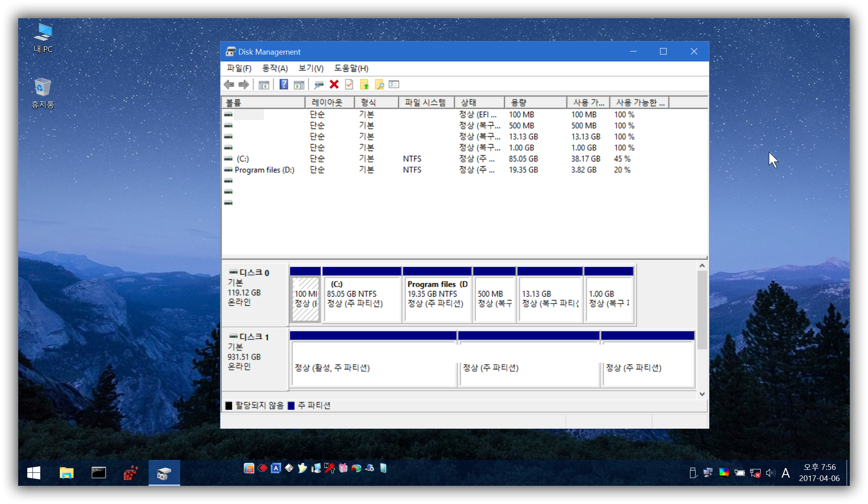Click the pink gift box taskbar icon

(343, 468)
